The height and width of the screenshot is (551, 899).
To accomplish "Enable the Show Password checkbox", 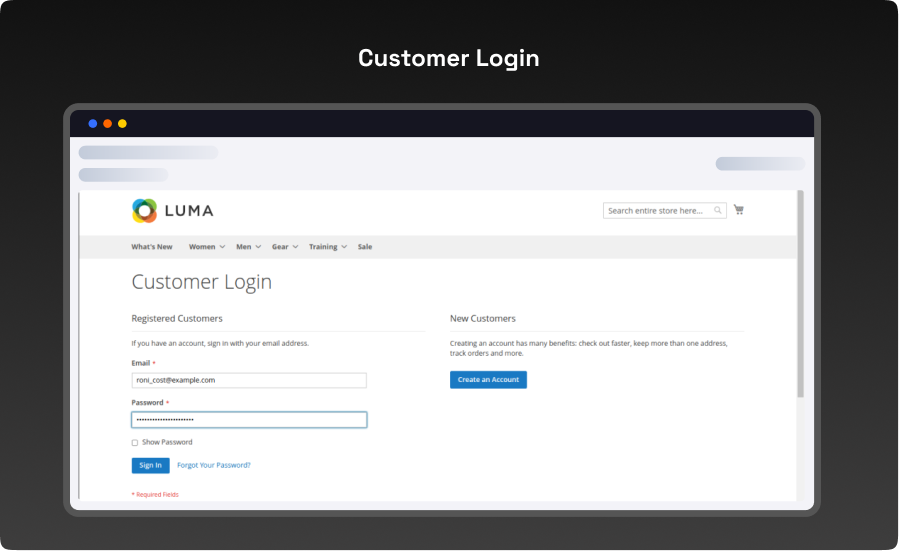I will pos(135,442).
